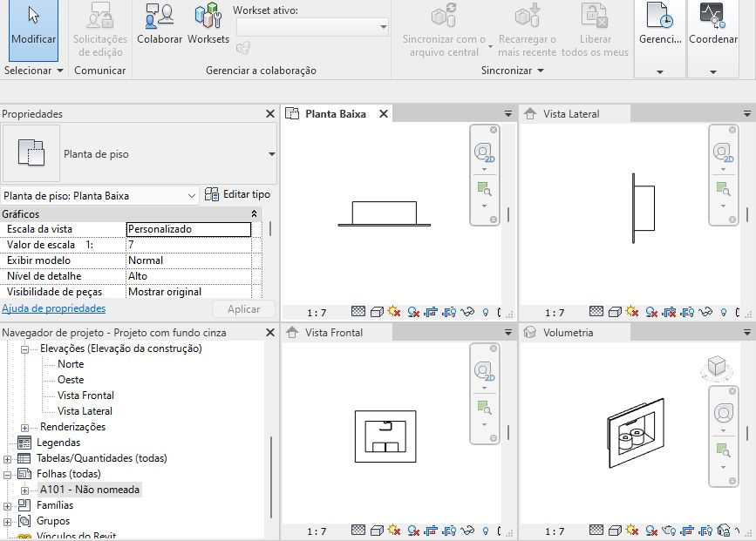This screenshot has width=756, height=541.
Task: Expand the A101 - Não nomeada sheet node
Action: pos(24,490)
